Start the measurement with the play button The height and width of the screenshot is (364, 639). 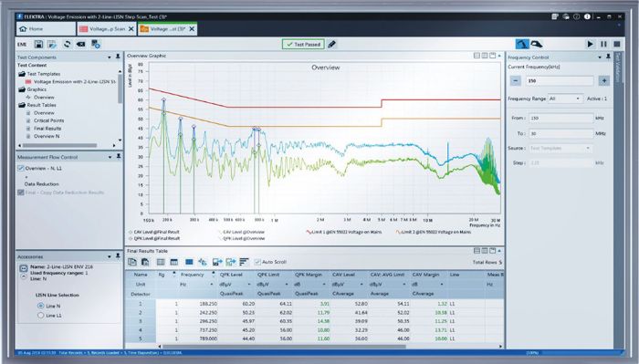click(x=590, y=44)
